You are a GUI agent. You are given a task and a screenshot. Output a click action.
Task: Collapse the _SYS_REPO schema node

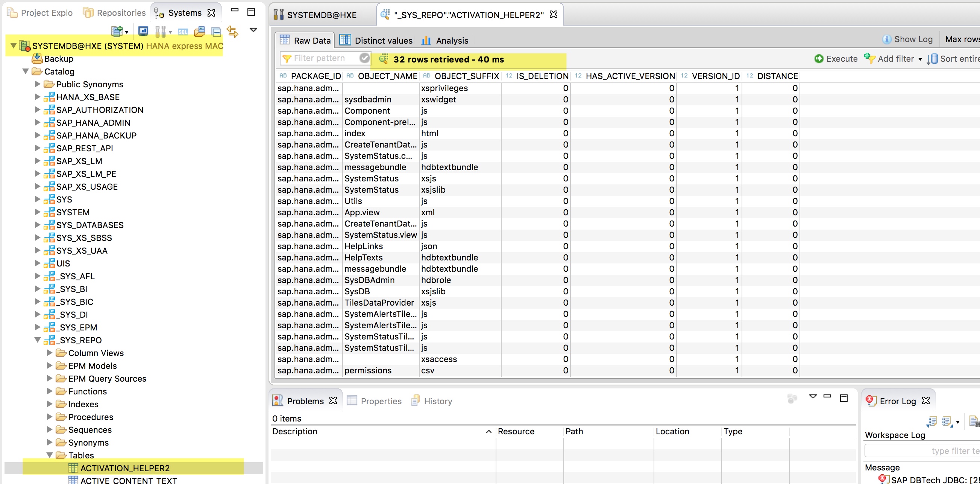(x=37, y=340)
